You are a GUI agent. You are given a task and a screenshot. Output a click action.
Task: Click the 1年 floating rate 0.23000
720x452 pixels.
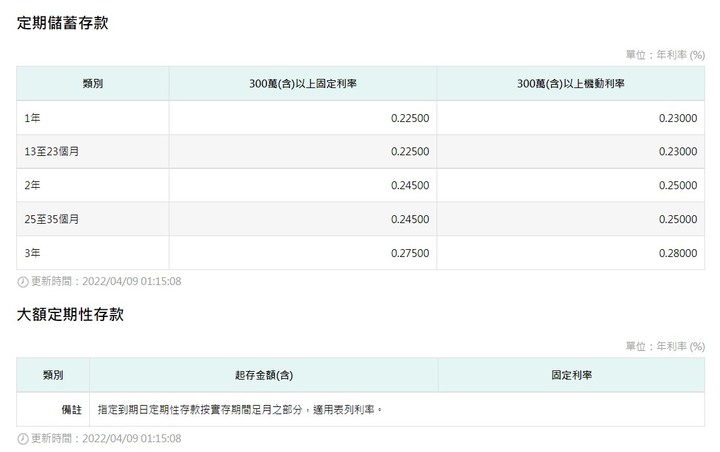tap(678, 118)
